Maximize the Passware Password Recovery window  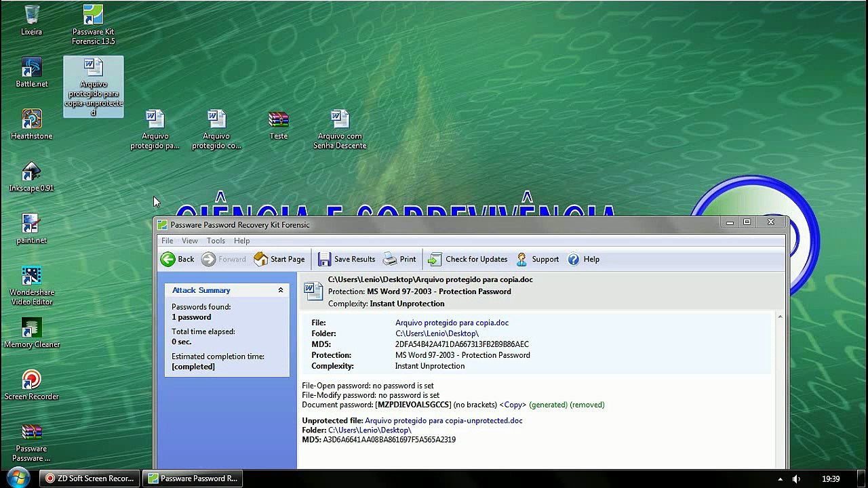(x=747, y=222)
